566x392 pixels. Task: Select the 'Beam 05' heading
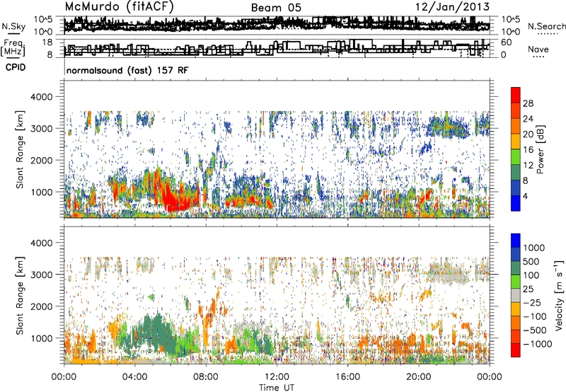pos(276,8)
